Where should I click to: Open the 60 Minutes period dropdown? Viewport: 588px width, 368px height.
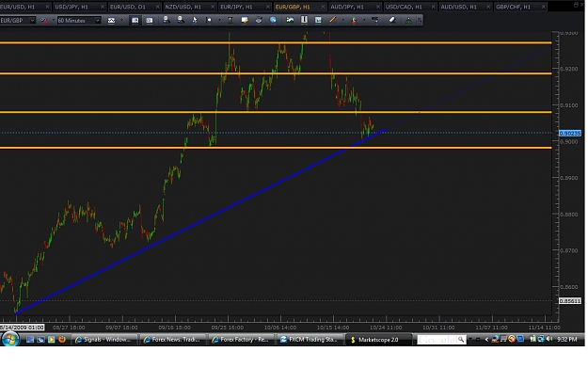point(98,21)
